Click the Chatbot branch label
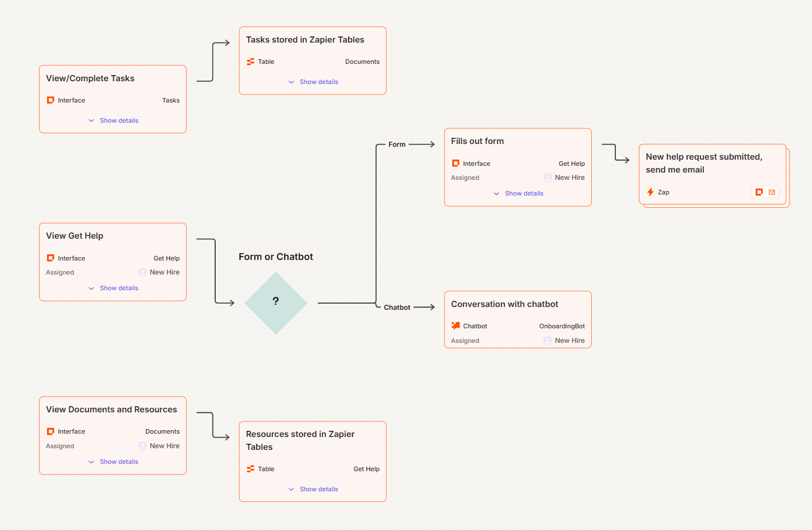 (x=397, y=307)
